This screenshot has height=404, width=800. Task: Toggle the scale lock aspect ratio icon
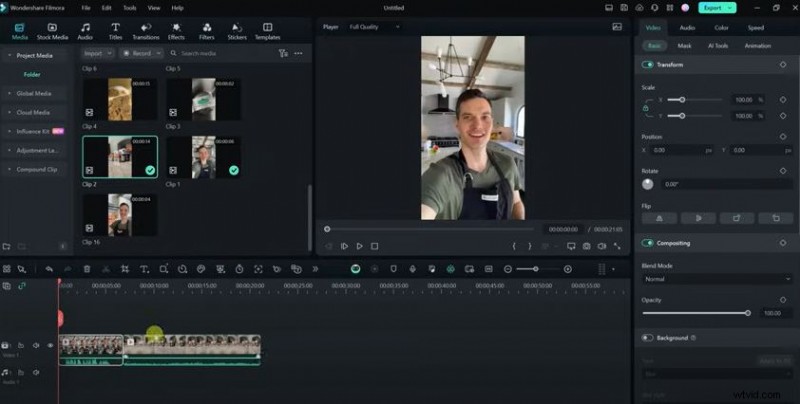[645, 108]
